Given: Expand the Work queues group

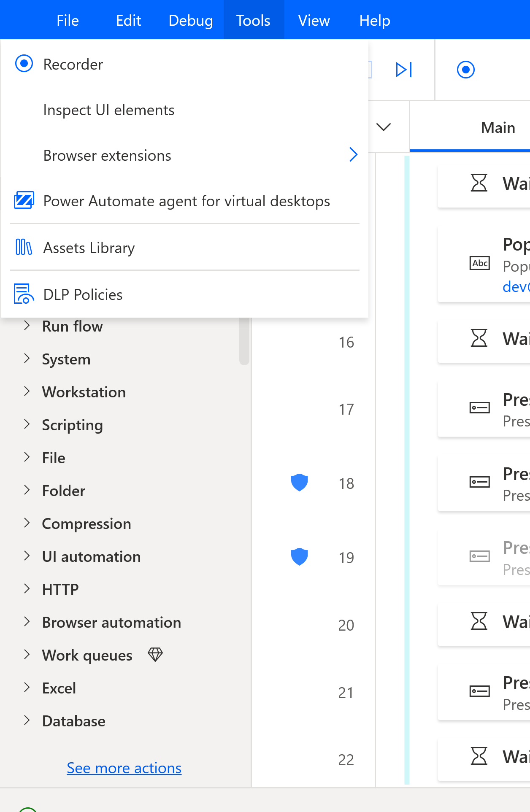Looking at the screenshot, I should [27, 655].
